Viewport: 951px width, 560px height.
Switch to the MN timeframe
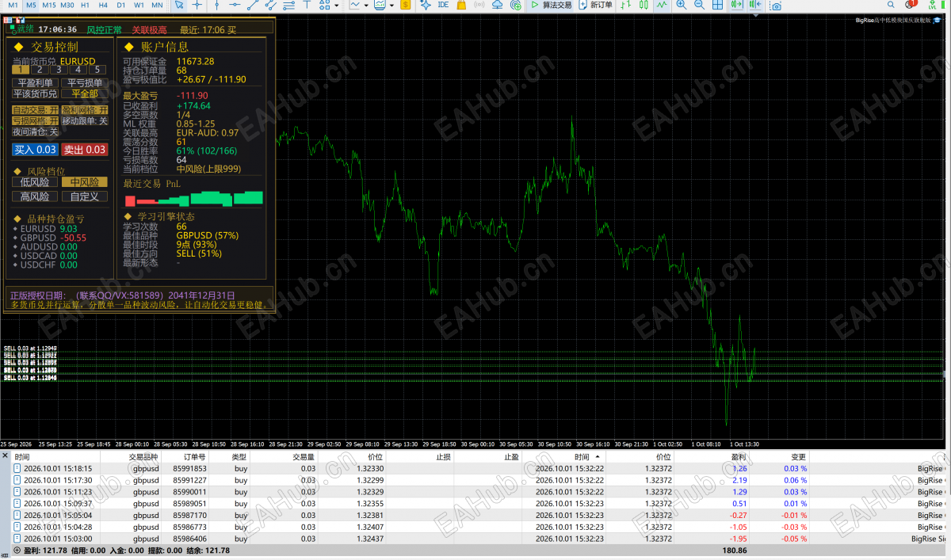(157, 5)
